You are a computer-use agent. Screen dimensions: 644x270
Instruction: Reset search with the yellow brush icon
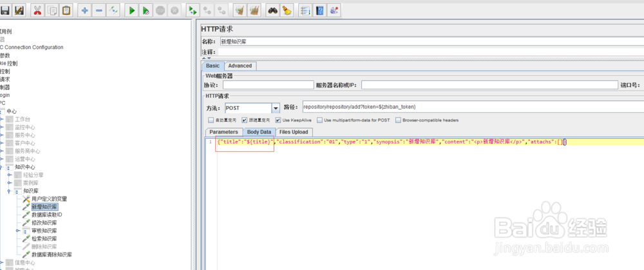tap(287, 11)
